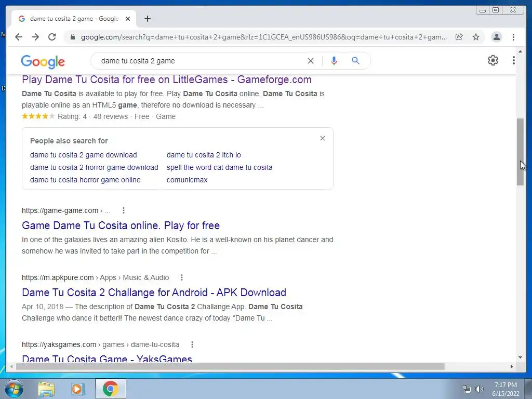
Task: Click Chrome icon in taskbar
Action: point(111,389)
